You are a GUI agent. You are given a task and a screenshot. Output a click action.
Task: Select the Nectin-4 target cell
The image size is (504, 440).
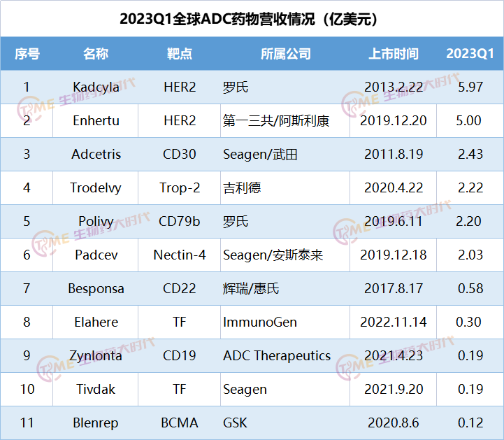(x=180, y=255)
